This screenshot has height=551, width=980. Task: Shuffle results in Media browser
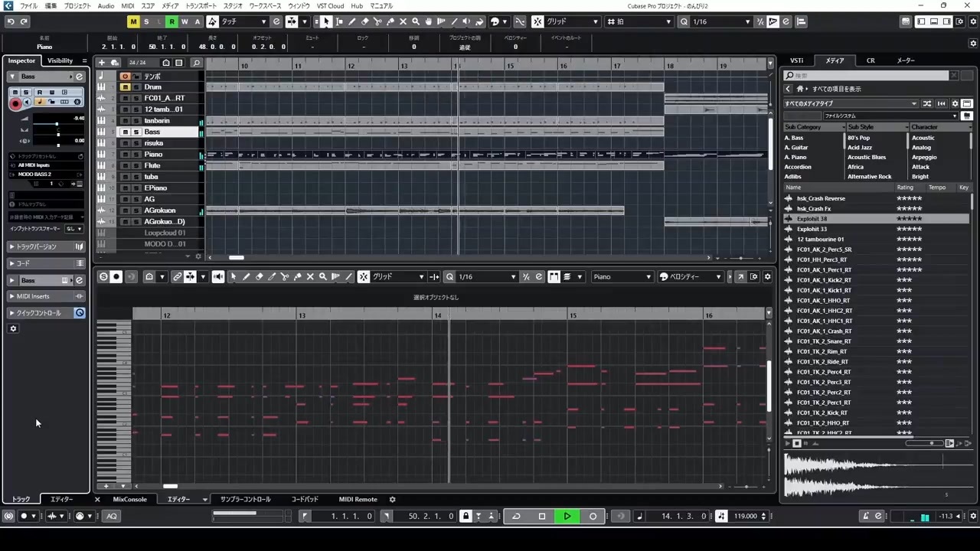coord(927,103)
